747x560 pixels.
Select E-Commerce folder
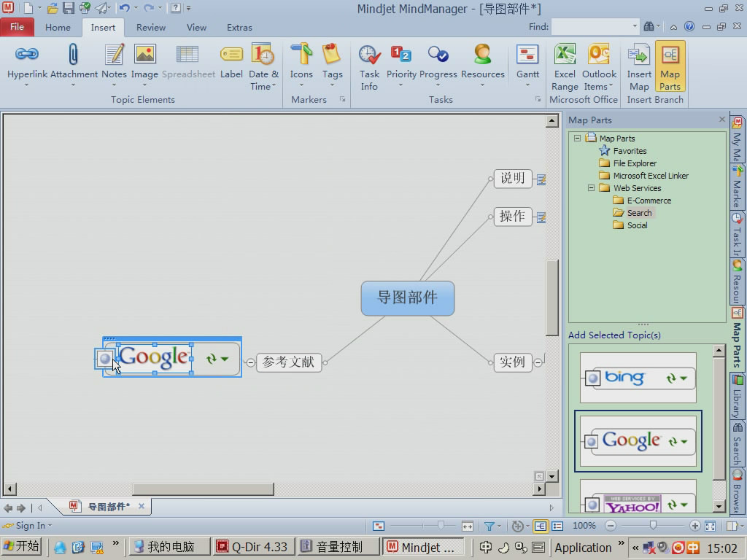tap(649, 201)
